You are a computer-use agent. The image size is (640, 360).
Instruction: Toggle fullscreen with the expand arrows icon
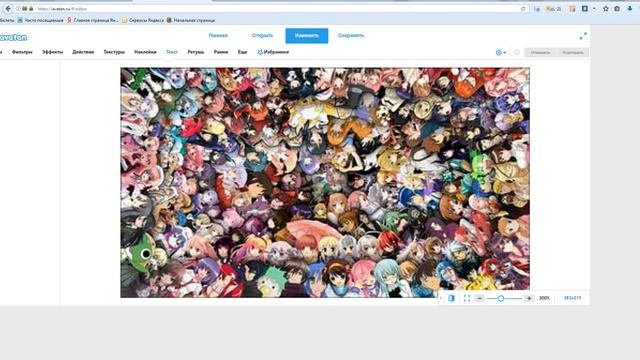click(x=583, y=36)
